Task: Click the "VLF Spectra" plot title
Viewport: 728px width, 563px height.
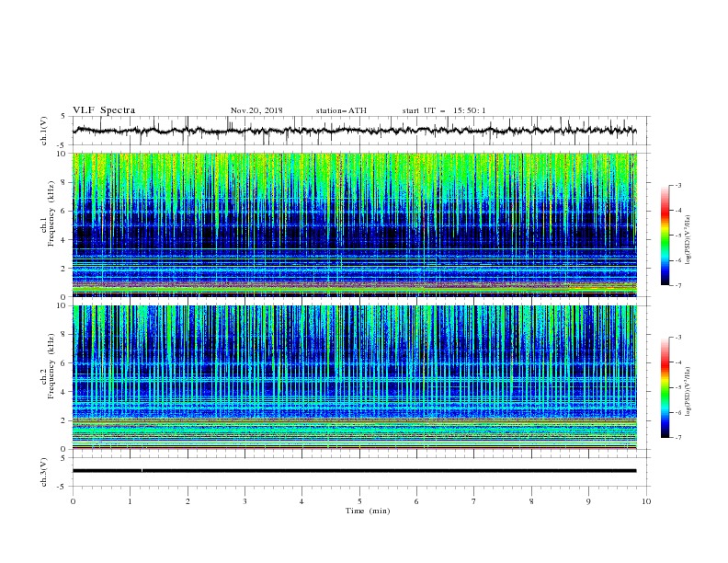Action: 104,110
